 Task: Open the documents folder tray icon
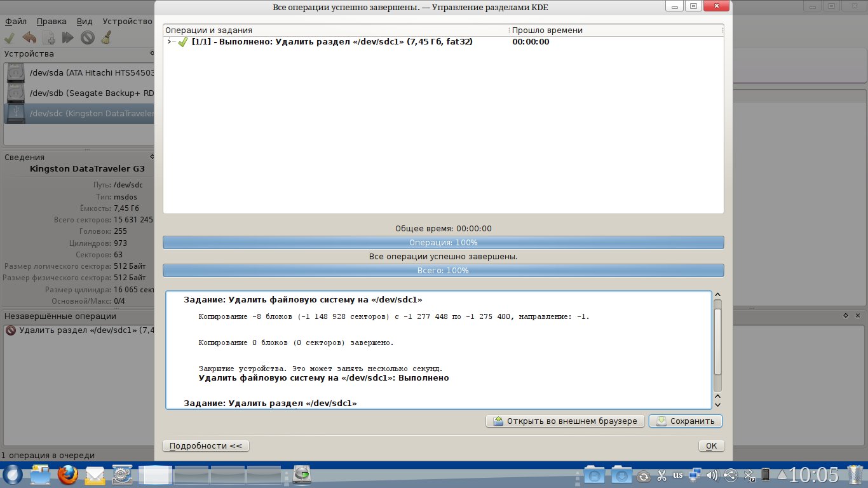coord(595,475)
